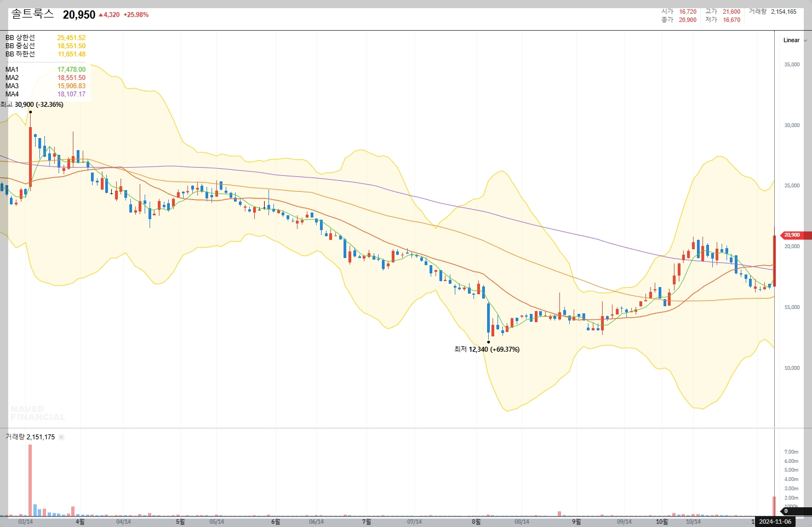This screenshot has width=812, height=527.
Task: Click the 8월 month label on the time axis
Action: click(x=476, y=522)
